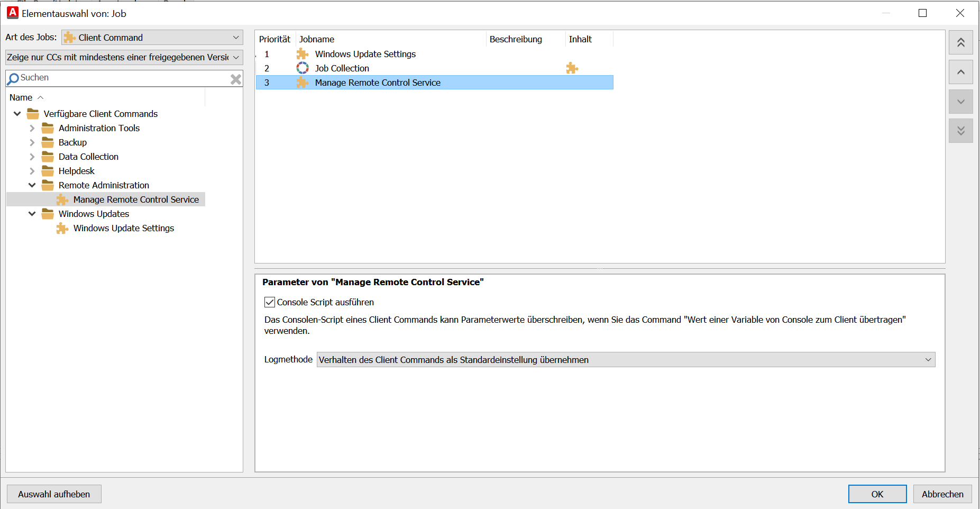Click the Backup folder icon
Screen dimensions: 980x509
tap(48, 142)
